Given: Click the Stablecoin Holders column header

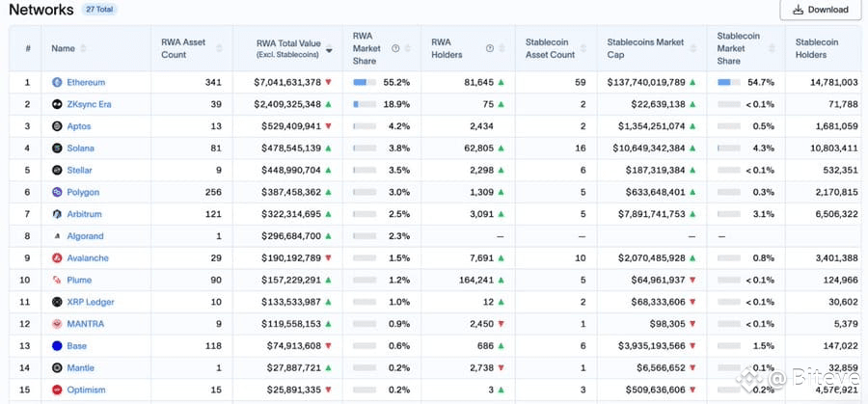Looking at the screenshot, I should pos(817,48).
